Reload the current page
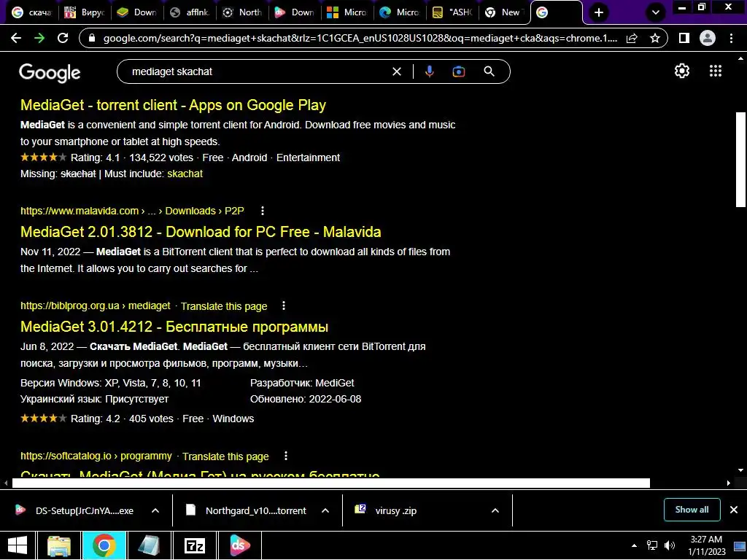747x560 pixels. 63,38
